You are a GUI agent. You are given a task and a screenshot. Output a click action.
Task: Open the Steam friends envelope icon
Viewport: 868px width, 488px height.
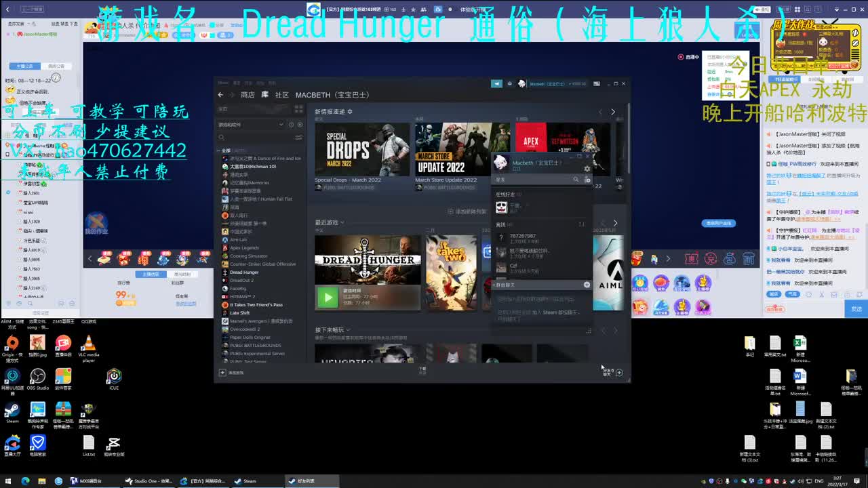511,83
